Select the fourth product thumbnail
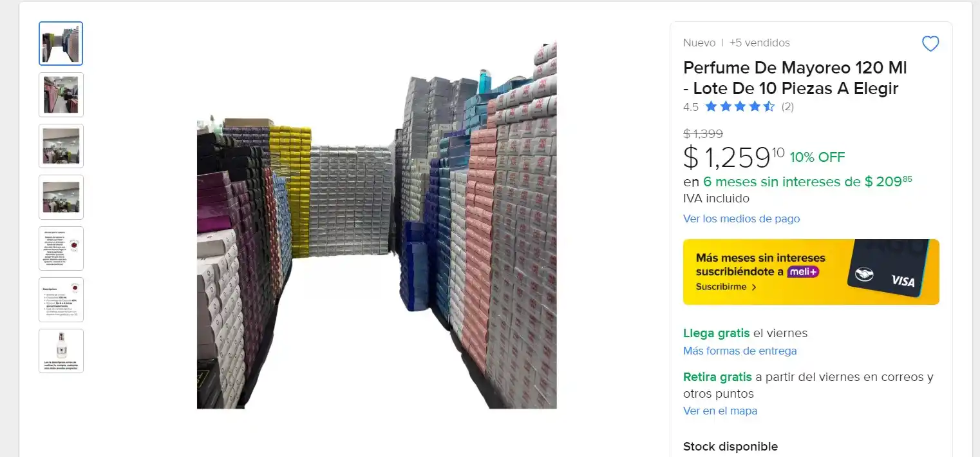980x457 pixels. [61, 197]
